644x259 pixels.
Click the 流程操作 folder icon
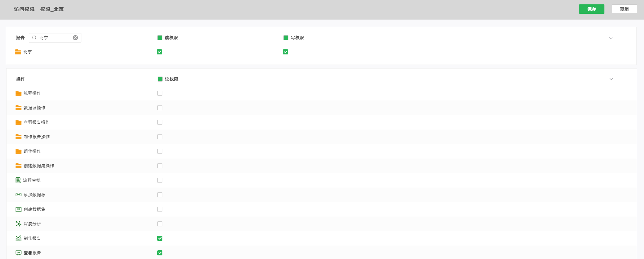[18, 93]
